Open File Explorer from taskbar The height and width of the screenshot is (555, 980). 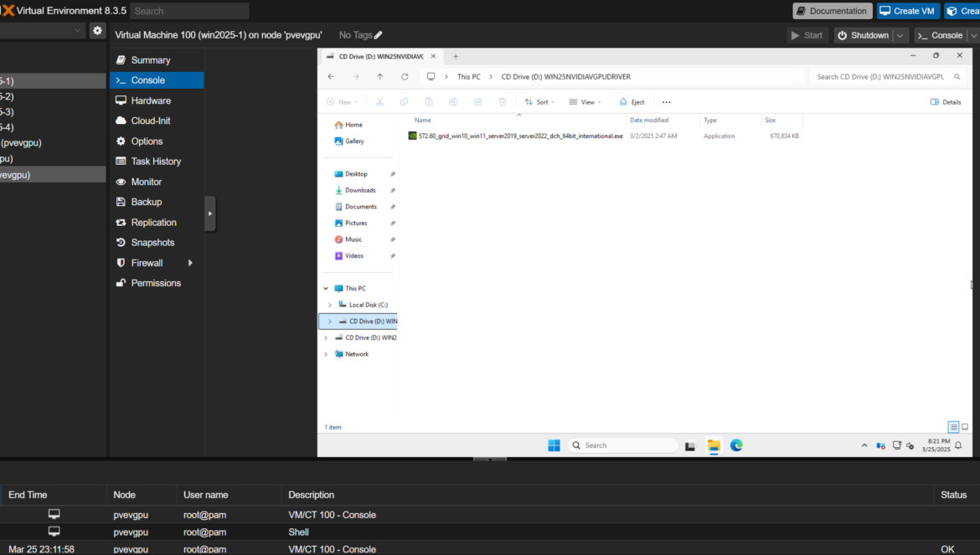coord(714,445)
